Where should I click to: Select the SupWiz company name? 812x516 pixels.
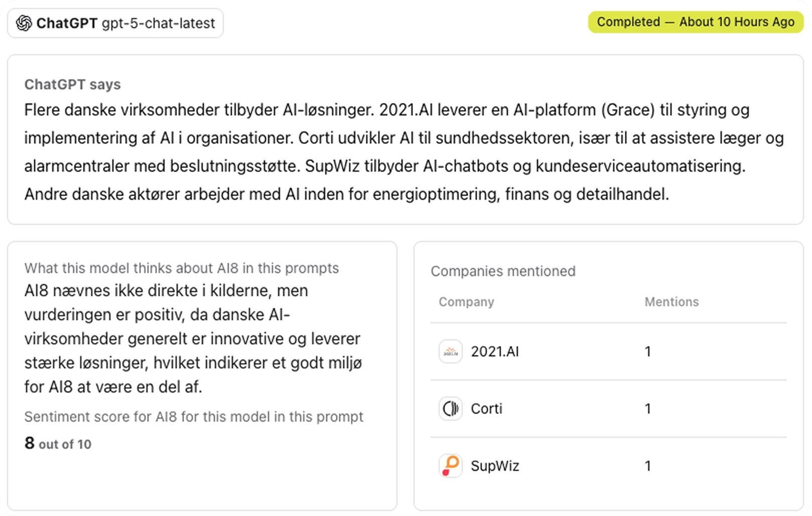[x=495, y=466]
